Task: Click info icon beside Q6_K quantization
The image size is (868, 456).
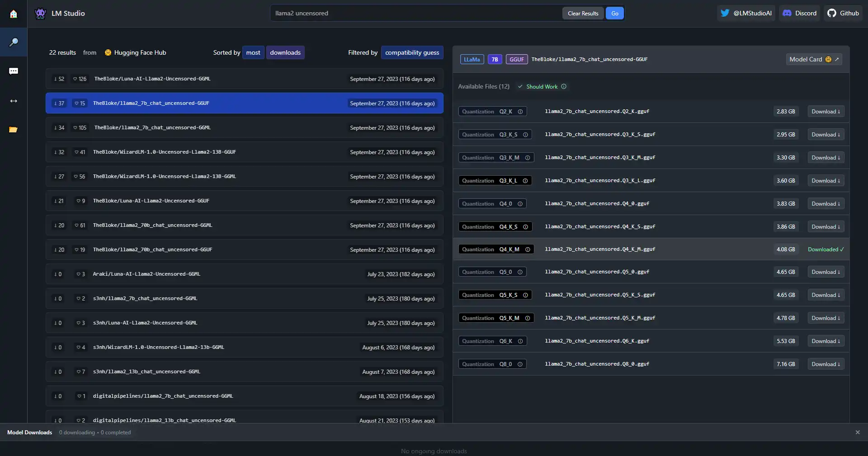Action: click(520, 341)
